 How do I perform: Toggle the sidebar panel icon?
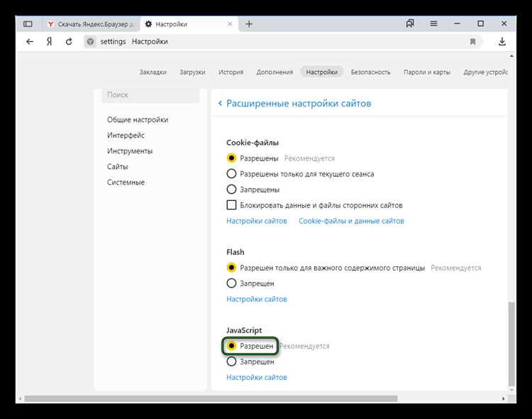point(28,23)
